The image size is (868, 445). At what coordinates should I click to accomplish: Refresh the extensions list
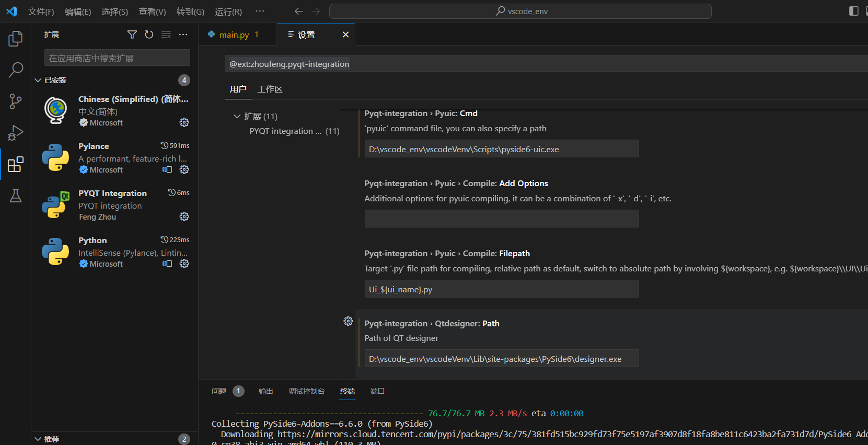[x=149, y=35]
